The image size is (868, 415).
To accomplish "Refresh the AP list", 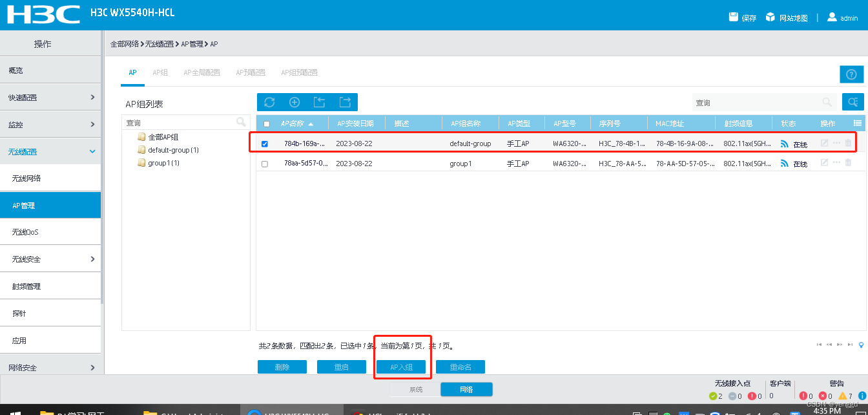I will click(269, 101).
